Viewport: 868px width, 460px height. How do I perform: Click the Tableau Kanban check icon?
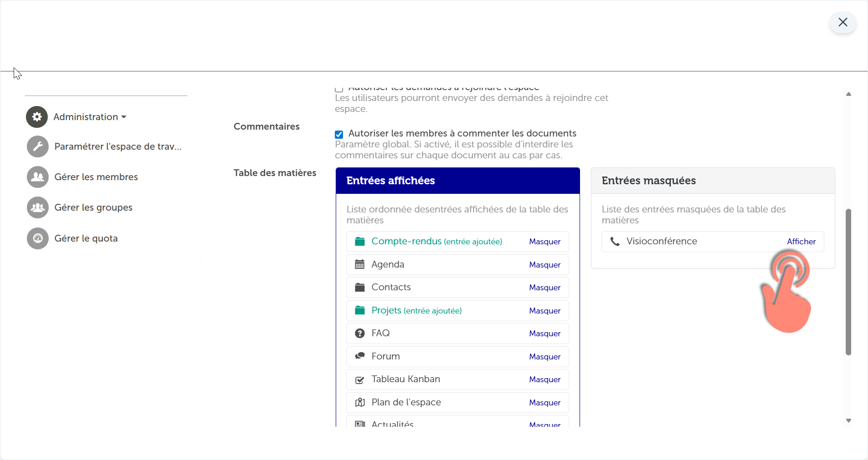point(360,379)
